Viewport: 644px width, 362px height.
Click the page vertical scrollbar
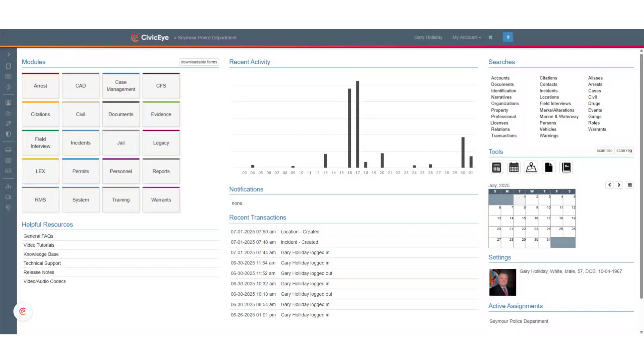[x=641, y=176]
